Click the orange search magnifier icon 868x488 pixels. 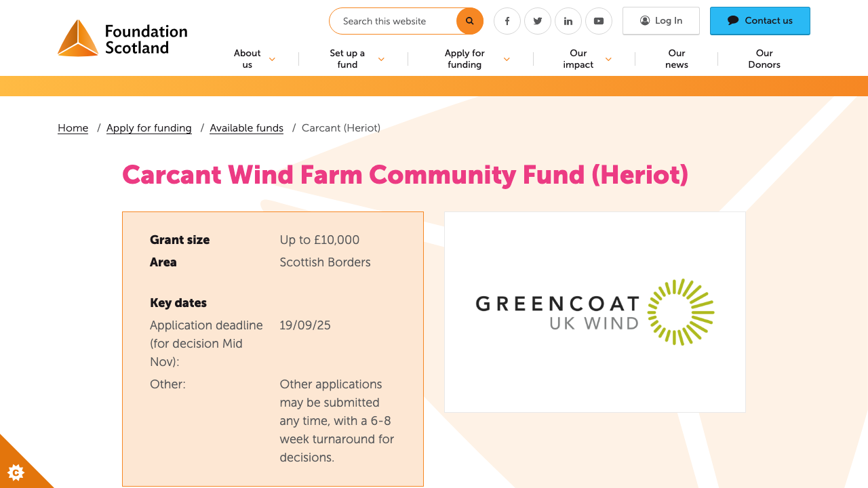pyautogui.click(x=469, y=21)
